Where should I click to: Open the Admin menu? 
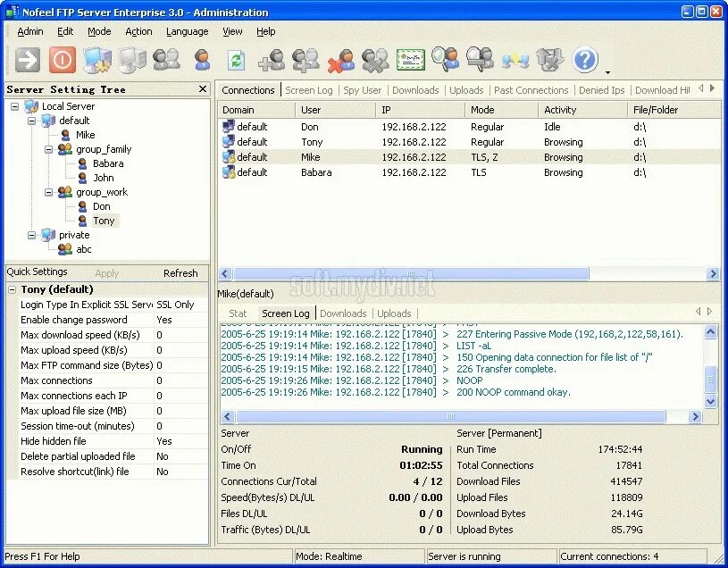coord(30,31)
